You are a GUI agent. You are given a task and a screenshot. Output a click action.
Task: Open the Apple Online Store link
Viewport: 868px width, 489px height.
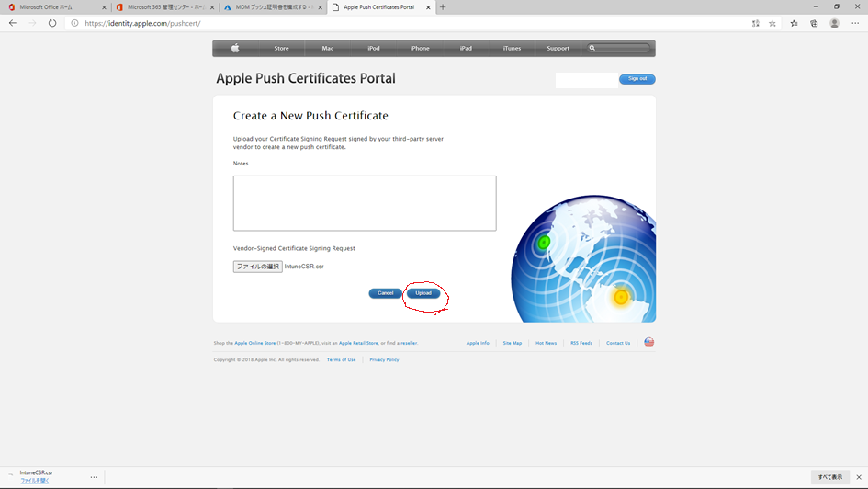[254, 343]
